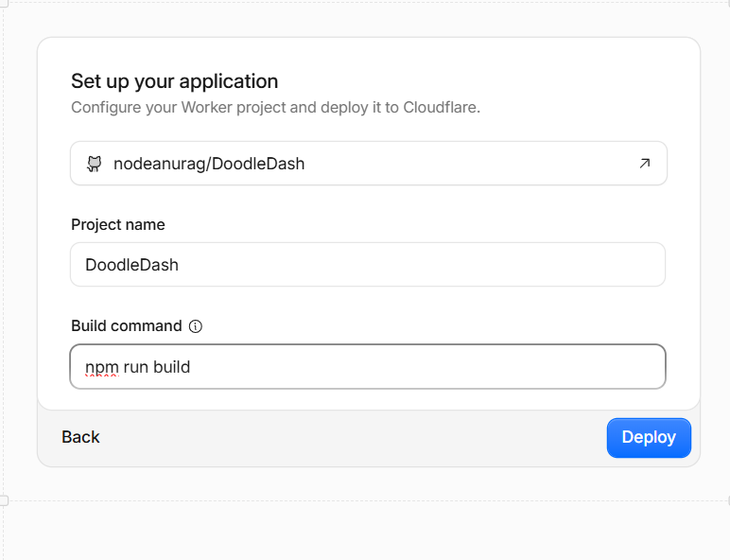Image resolution: width=730 pixels, height=560 pixels.
Task: Open the nodeanurag/DoodleDash repository row
Action: (369, 164)
